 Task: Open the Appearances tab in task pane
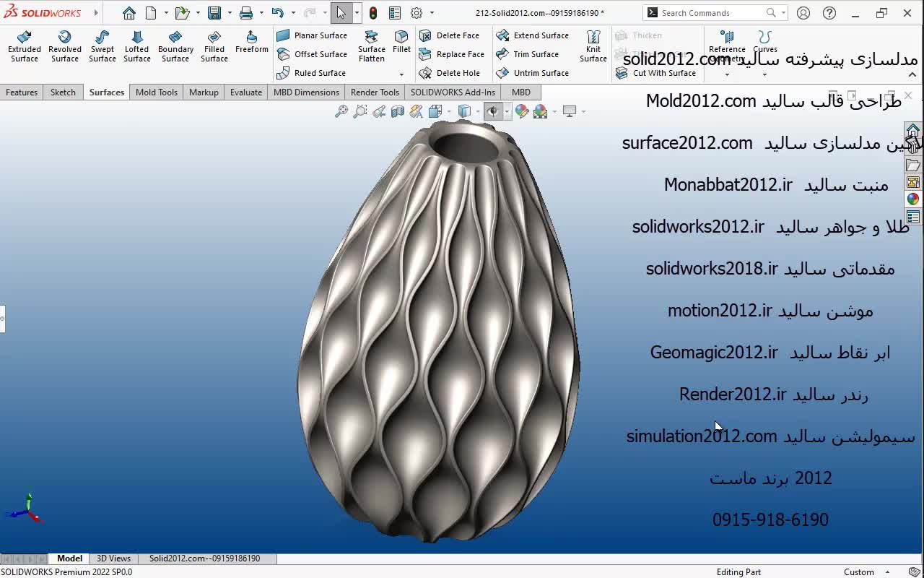(913, 199)
